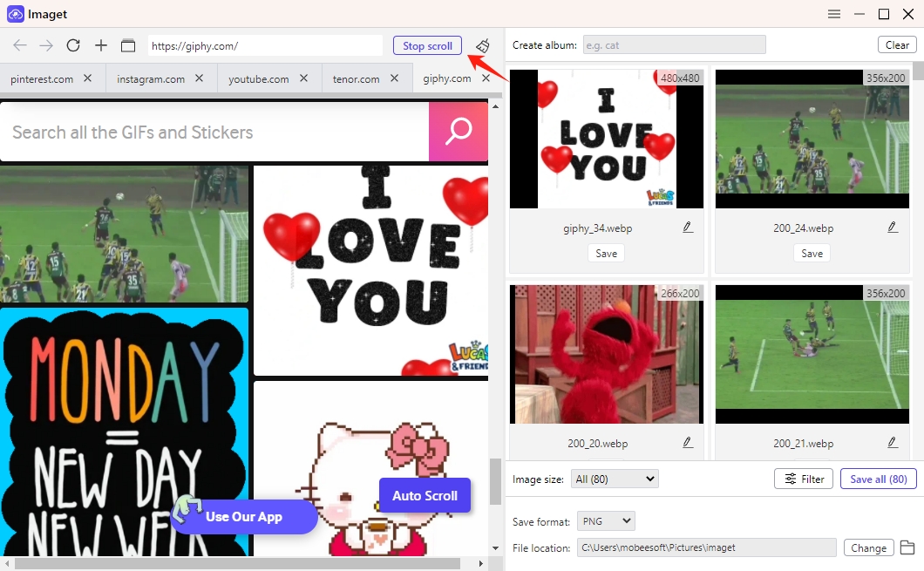Click the broom clean icon beside Stop scroll
Image resolution: width=924 pixels, height=571 pixels.
click(483, 45)
